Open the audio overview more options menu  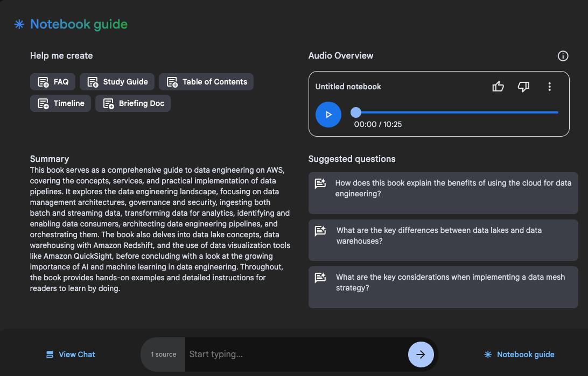pos(549,87)
